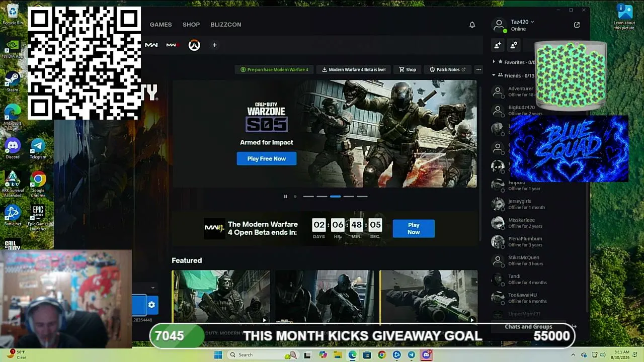Open the BLIZZCON tab

click(226, 25)
